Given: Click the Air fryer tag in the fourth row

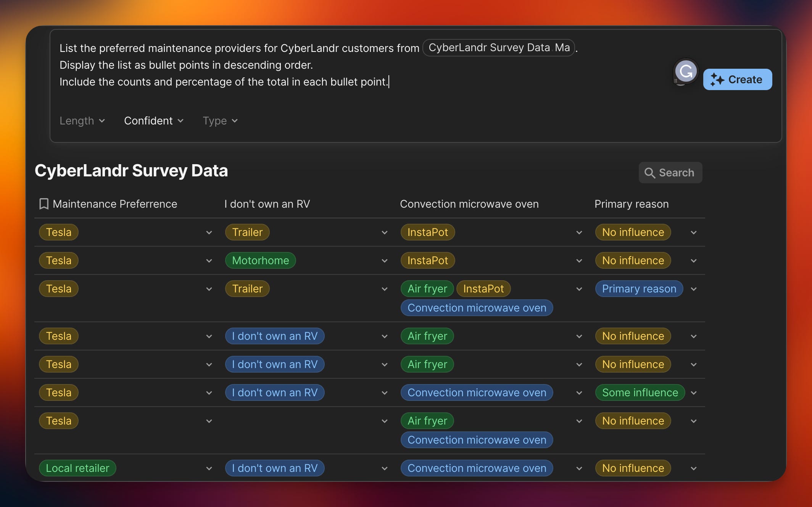Looking at the screenshot, I should pos(427,336).
